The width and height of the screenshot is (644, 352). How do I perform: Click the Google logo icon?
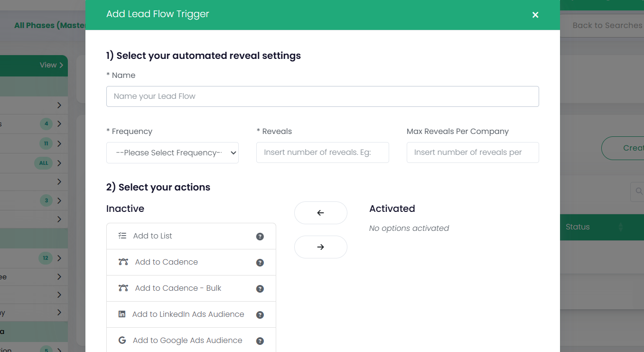(x=122, y=340)
